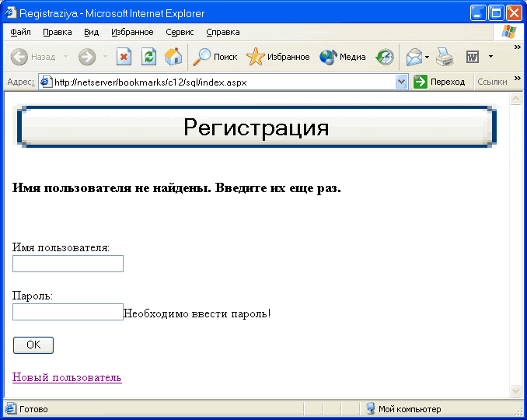Open the Файл menu

[x=20, y=32]
